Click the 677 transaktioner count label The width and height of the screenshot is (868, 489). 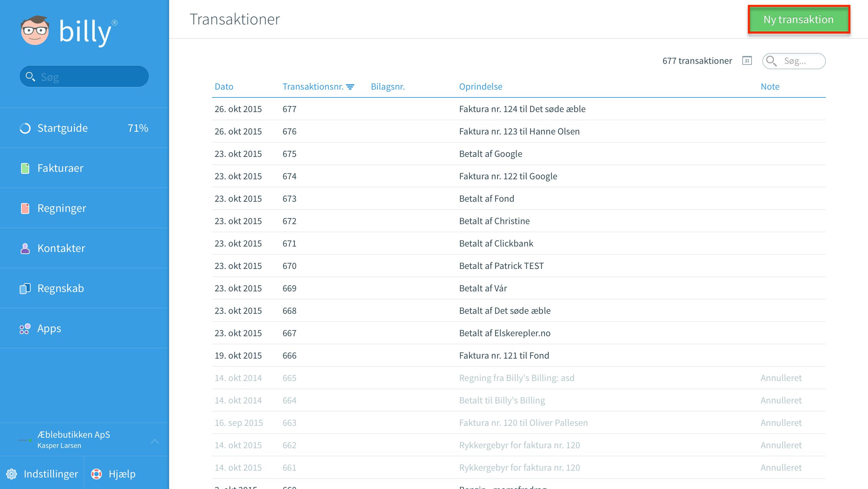[697, 61]
